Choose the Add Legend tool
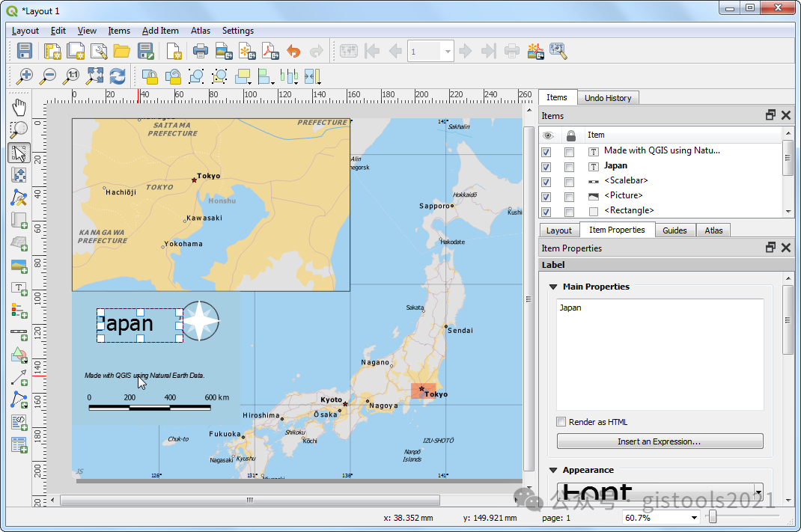This screenshot has width=801, height=532. [x=19, y=310]
